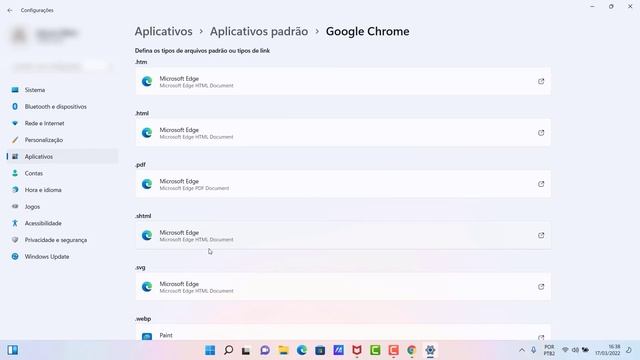Open Task View on the taskbar
This screenshot has height=360, width=640.
pos(246,350)
